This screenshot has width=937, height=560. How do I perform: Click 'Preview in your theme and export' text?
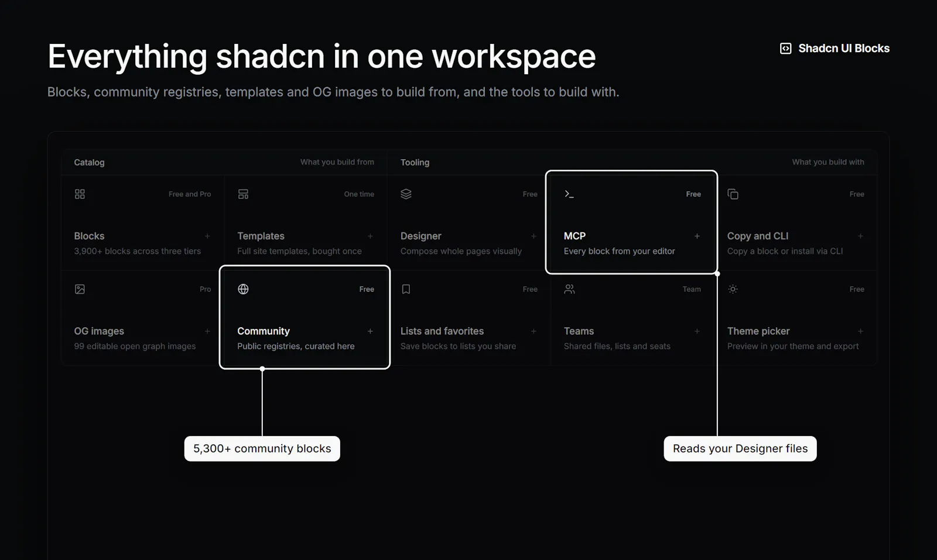[x=793, y=346]
